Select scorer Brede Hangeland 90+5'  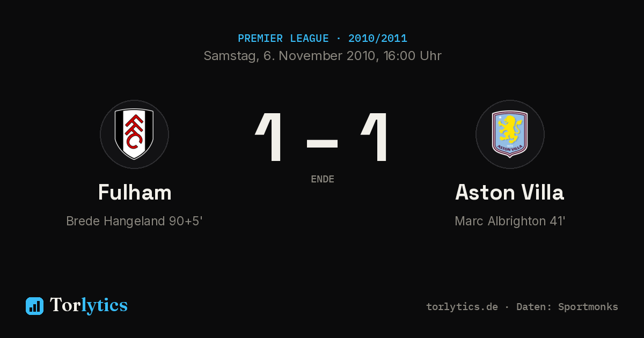(x=134, y=221)
